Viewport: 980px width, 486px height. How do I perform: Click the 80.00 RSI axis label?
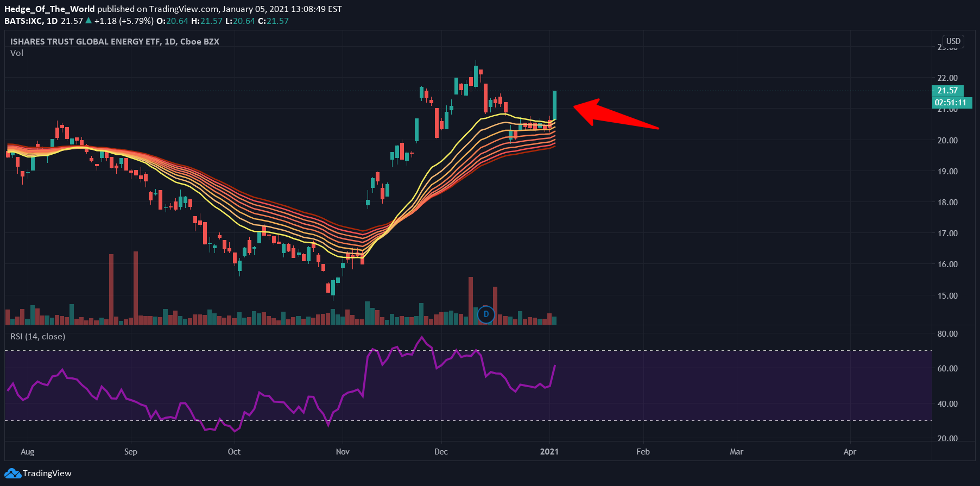click(x=947, y=334)
